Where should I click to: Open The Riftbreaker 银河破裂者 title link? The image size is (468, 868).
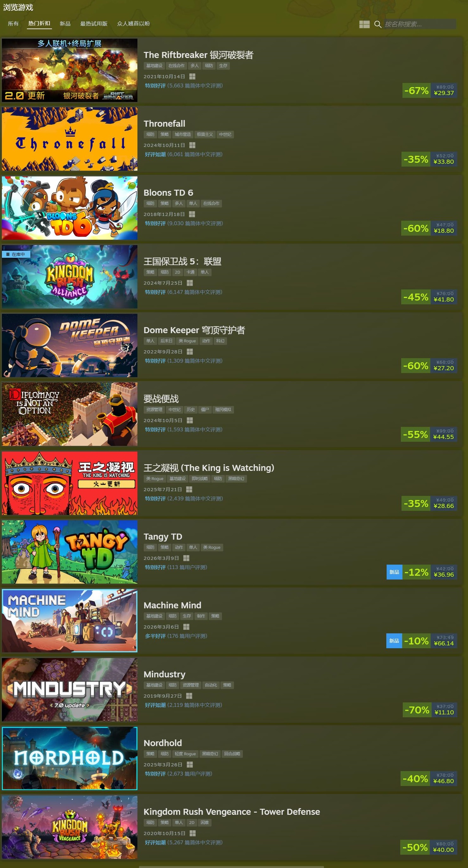pyautogui.click(x=199, y=55)
